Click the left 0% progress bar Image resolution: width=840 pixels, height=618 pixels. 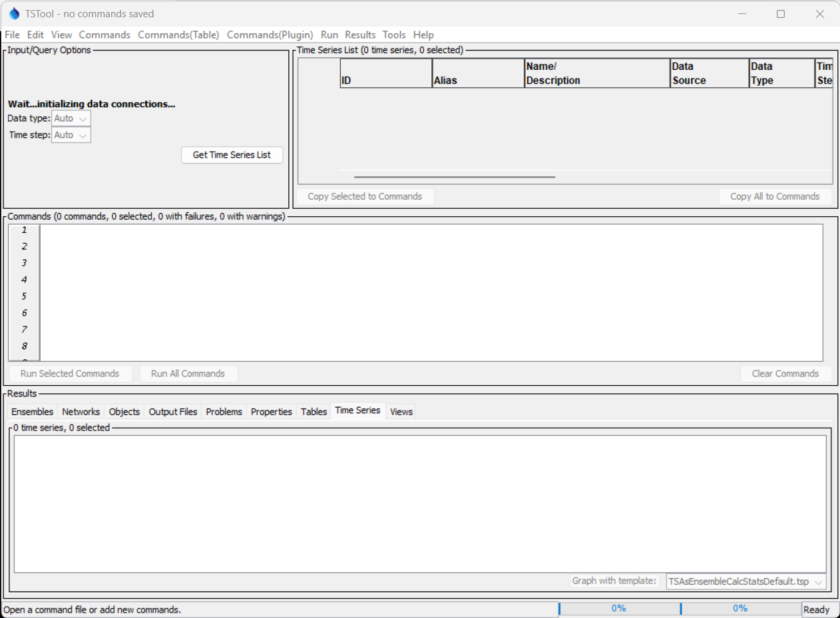pyautogui.click(x=618, y=608)
